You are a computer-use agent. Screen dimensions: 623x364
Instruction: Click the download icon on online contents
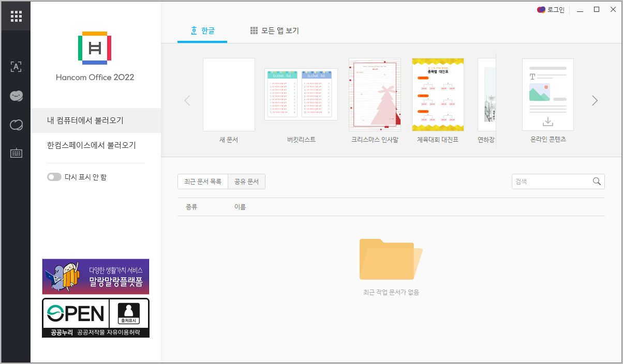coord(548,122)
